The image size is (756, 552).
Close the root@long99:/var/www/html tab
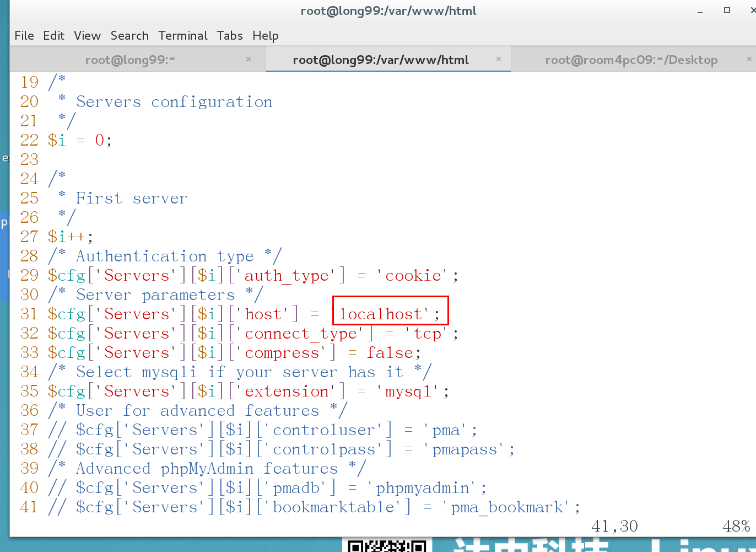(x=499, y=59)
